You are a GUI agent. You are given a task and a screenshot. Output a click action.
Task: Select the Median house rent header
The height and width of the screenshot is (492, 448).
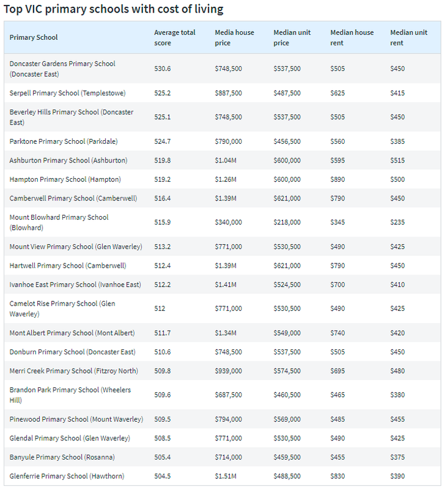pyautogui.click(x=351, y=37)
